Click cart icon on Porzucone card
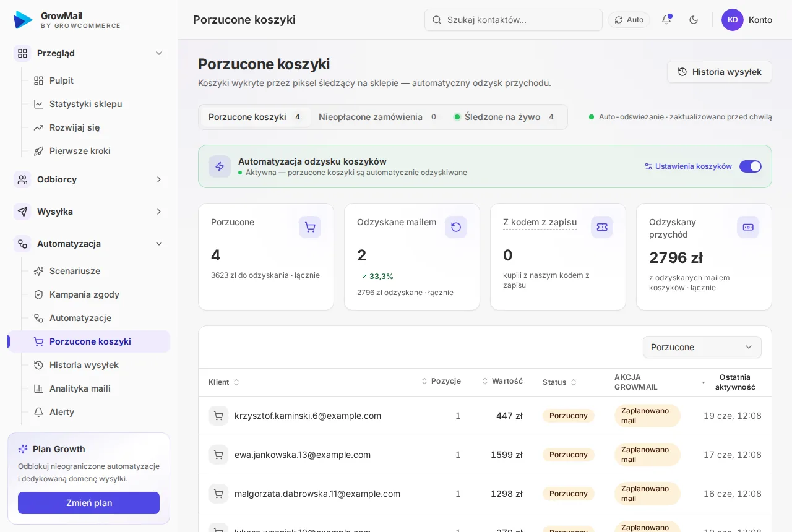The height and width of the screenshot is (532, 792). (x=310, y=227)
